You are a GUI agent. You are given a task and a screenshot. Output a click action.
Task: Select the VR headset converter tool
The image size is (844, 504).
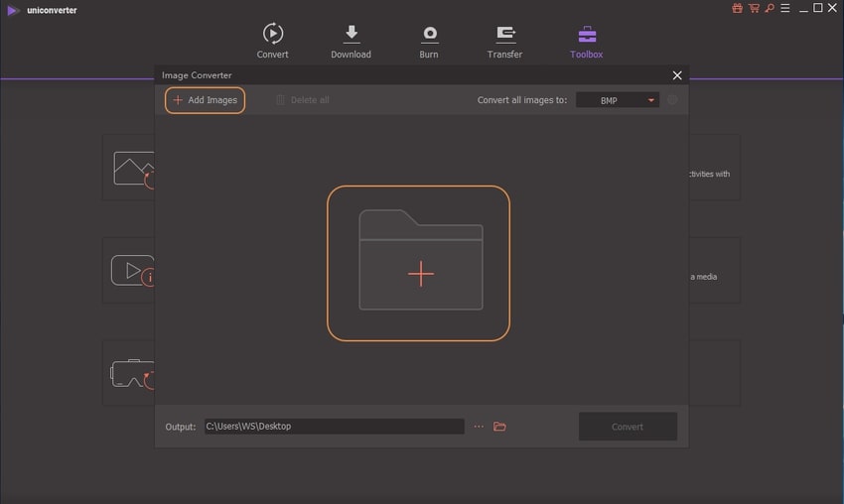pos(130,373)
